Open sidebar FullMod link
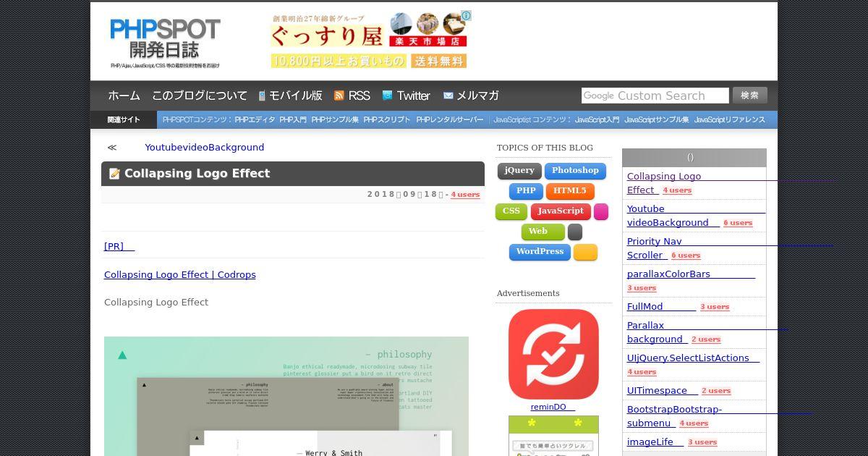 click(644, 307)
